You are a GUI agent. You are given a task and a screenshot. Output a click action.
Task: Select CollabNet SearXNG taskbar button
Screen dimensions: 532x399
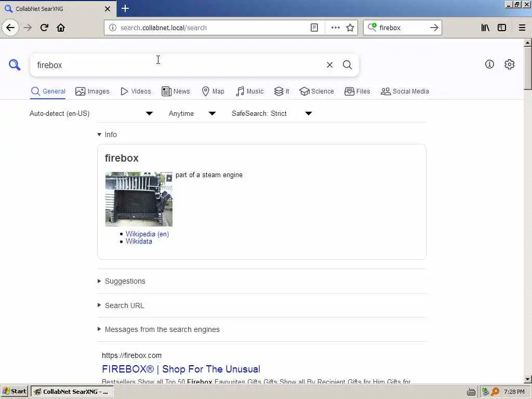pos(72,392)
